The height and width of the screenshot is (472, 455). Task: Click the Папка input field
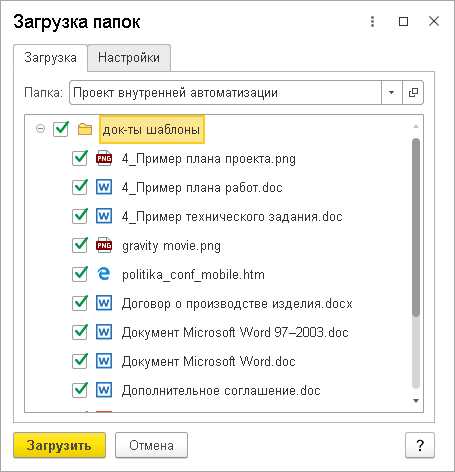[x=225, y=92]
